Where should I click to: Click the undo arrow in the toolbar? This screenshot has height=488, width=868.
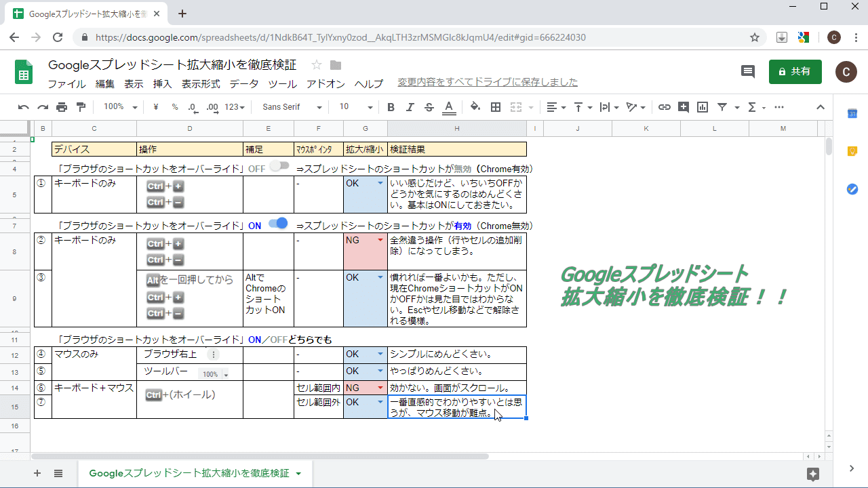pos(24,107)
